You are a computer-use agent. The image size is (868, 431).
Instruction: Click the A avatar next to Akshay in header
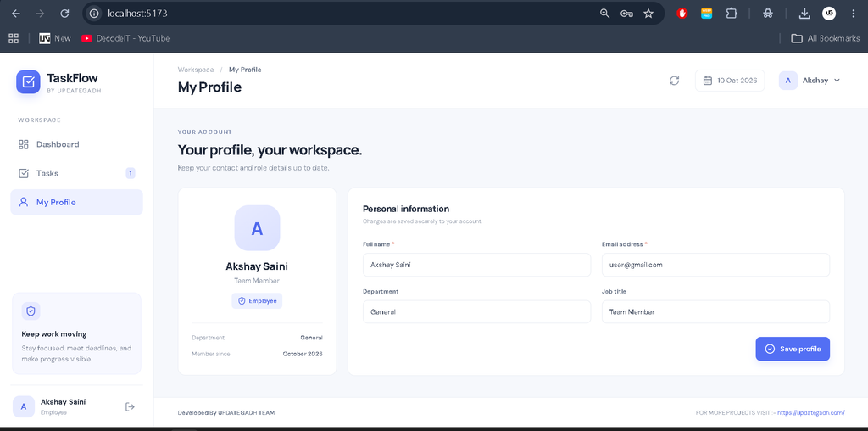[x=787, y=81]
